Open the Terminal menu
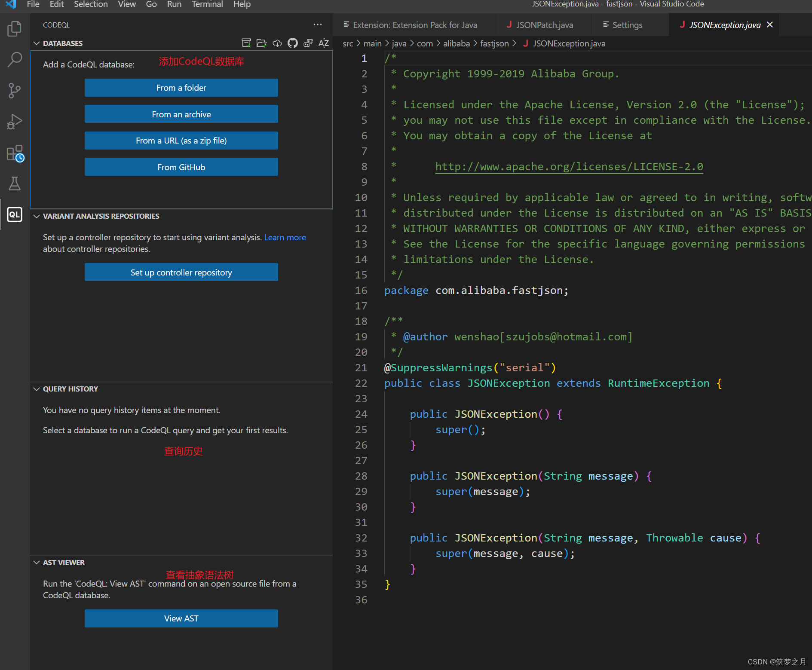Viewport: 812px width, 670px height. 207,4
